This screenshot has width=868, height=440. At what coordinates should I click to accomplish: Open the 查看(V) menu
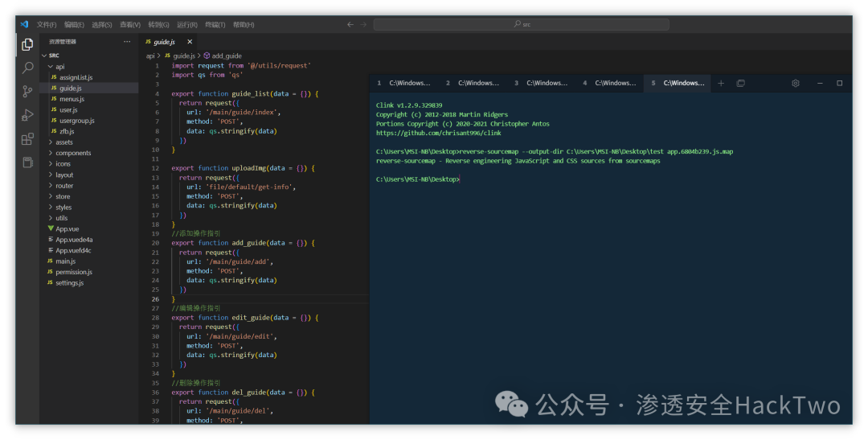[130, 24]
